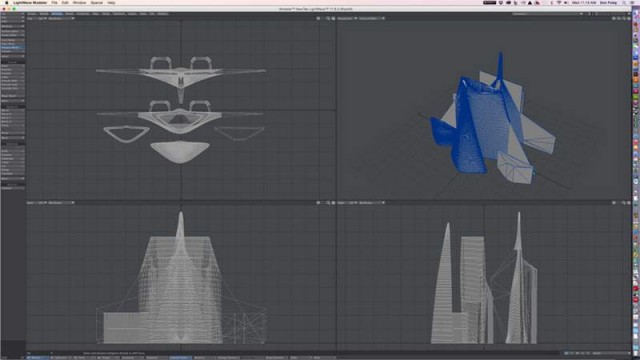
Task: Click the Perspective viewport pan icon
Action: 614,18
